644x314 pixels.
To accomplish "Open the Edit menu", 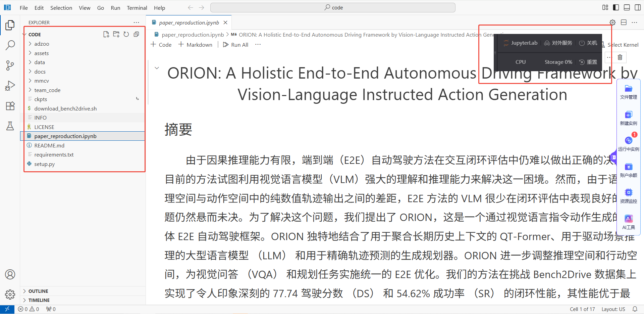I will point(39,8).
